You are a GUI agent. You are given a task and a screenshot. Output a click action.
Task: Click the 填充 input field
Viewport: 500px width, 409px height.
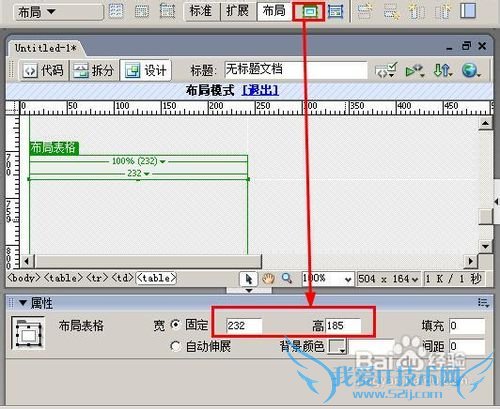pos(467,326)
